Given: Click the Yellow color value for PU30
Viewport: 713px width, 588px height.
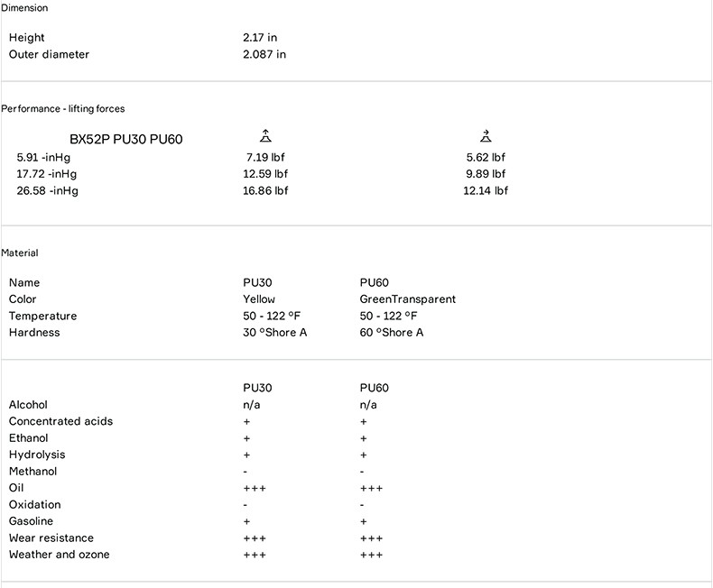Looking at the screenshot, I should 259,299.
